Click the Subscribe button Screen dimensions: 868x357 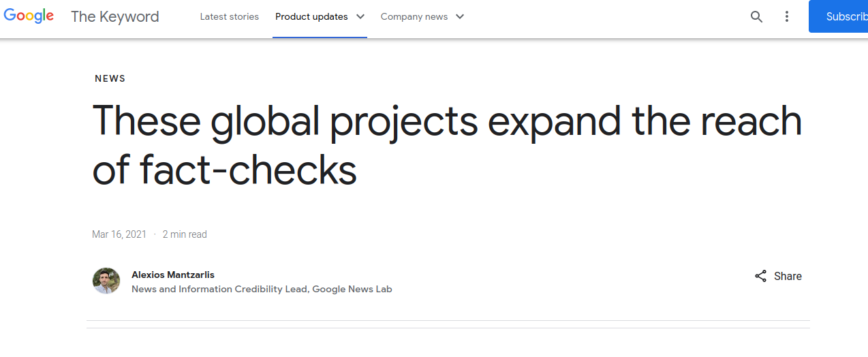point(839,16)
